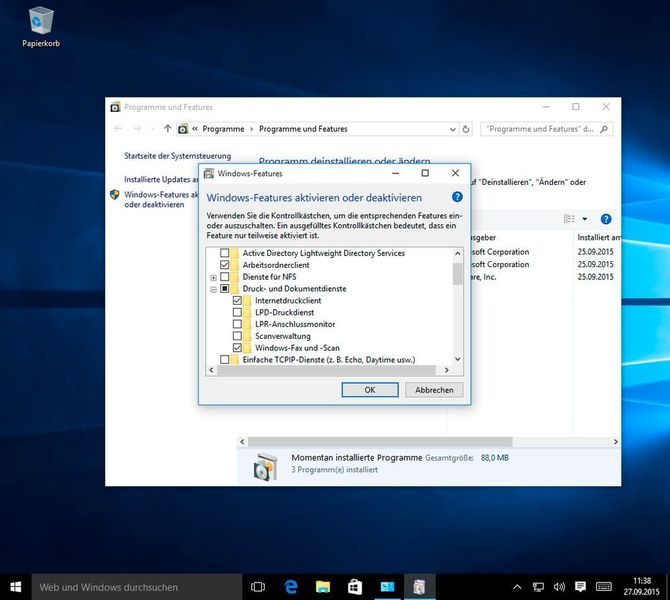Select the Scanverwaltung row label
The height and width of the screenshot is (600, 670).
[x=283, y=336]
